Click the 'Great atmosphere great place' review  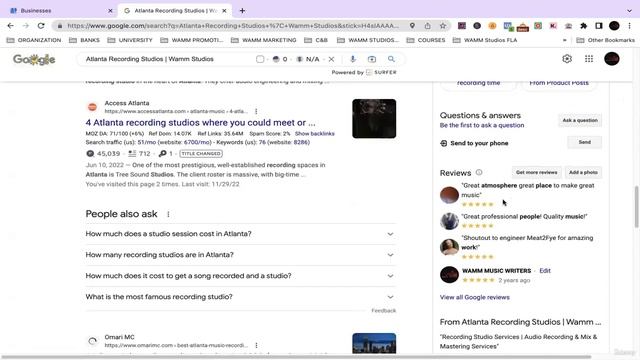(528, 190)
